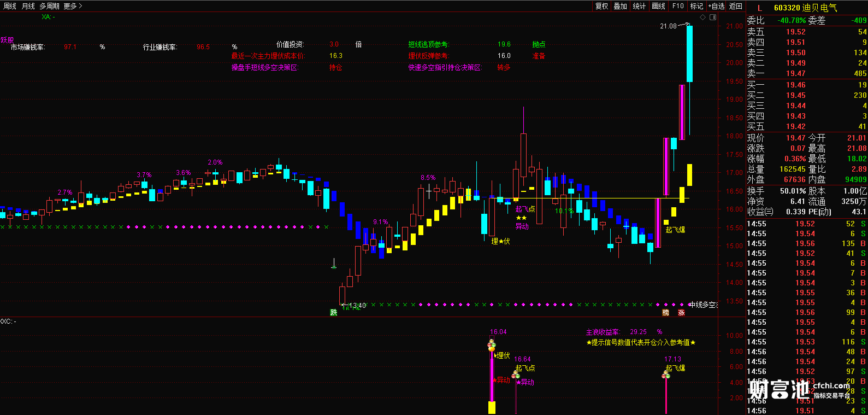Screen dimensions: 868x415
Task: Click the 涨 tag at chart bottom
Action: 681,313
